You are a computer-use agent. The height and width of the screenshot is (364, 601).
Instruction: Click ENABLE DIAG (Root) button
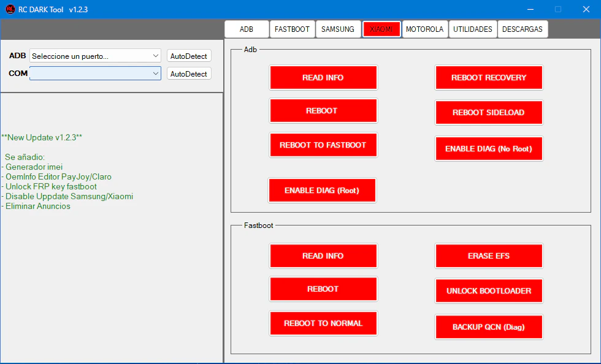tap(322, 191)
